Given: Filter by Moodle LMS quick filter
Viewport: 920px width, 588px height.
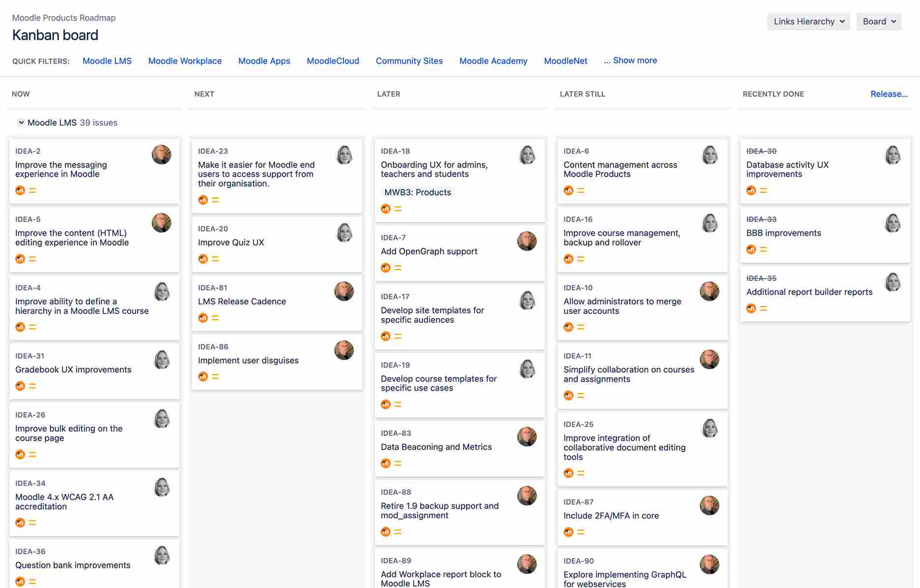Looking at the screenshot, I should click(107, 61).
